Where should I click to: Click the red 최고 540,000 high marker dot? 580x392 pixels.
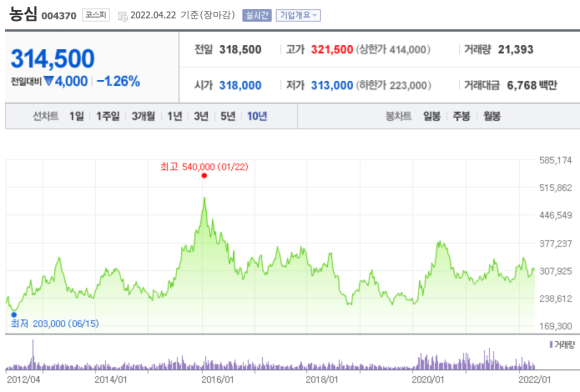click(204, 176)
